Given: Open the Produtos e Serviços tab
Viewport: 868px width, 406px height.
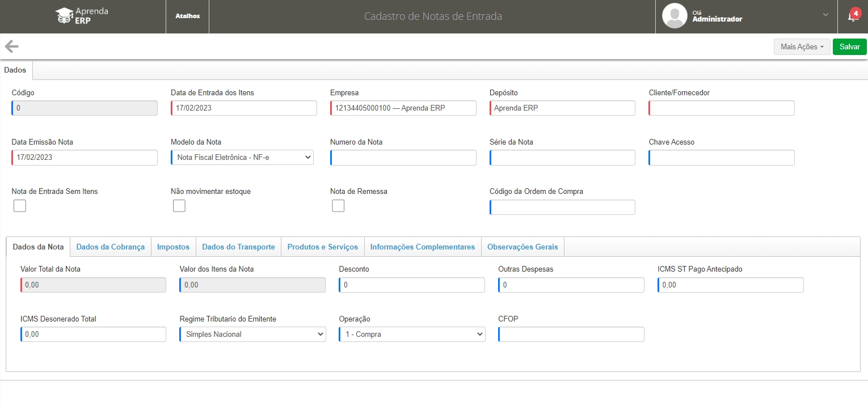Looking at the screenshot, I should [322, 247].
